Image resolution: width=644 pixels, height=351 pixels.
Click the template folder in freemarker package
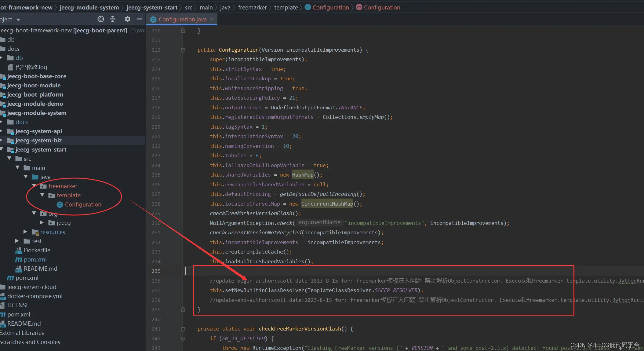click(x=69, y=196)
